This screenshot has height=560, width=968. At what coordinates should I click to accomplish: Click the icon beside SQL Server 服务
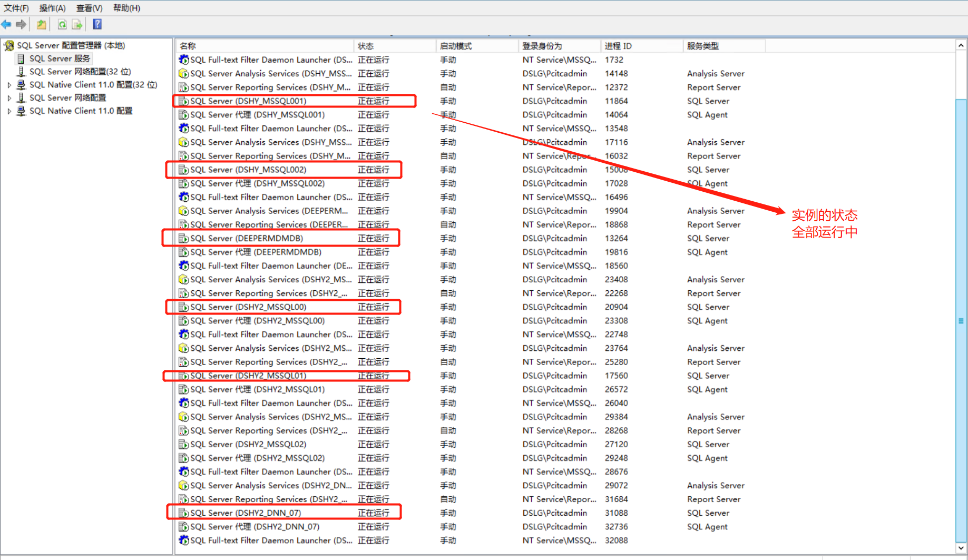[x=21, y=58]
